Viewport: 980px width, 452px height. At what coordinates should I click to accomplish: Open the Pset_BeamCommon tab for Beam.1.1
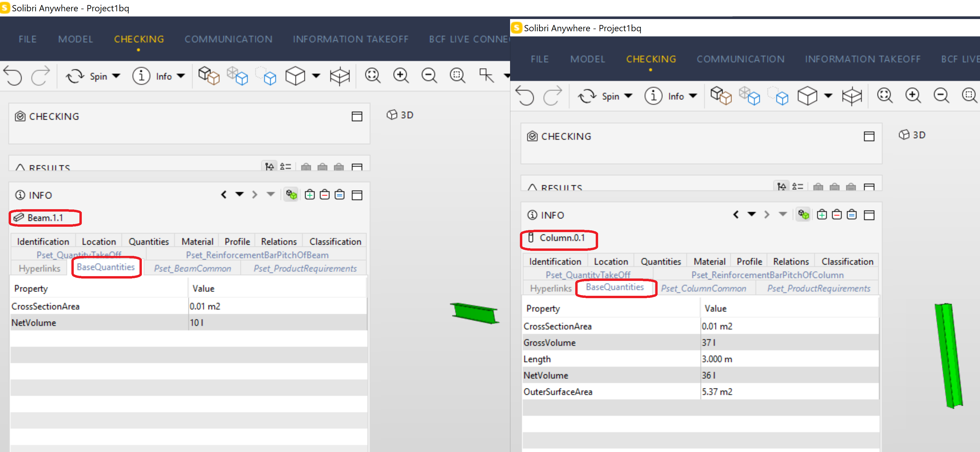tap(192, 268)
